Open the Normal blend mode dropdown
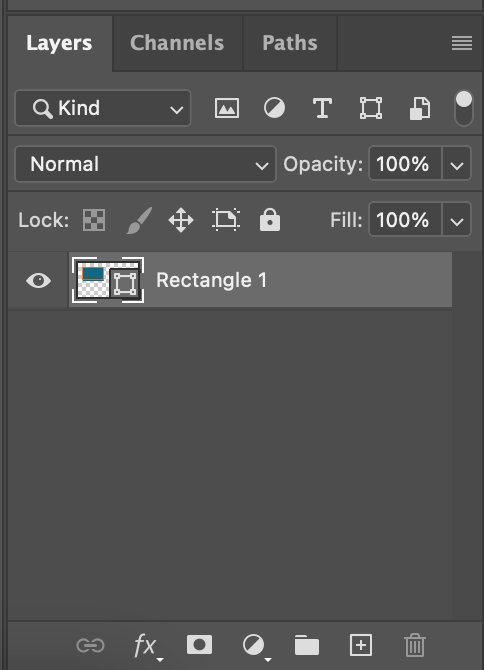 [x=146, y=165]
